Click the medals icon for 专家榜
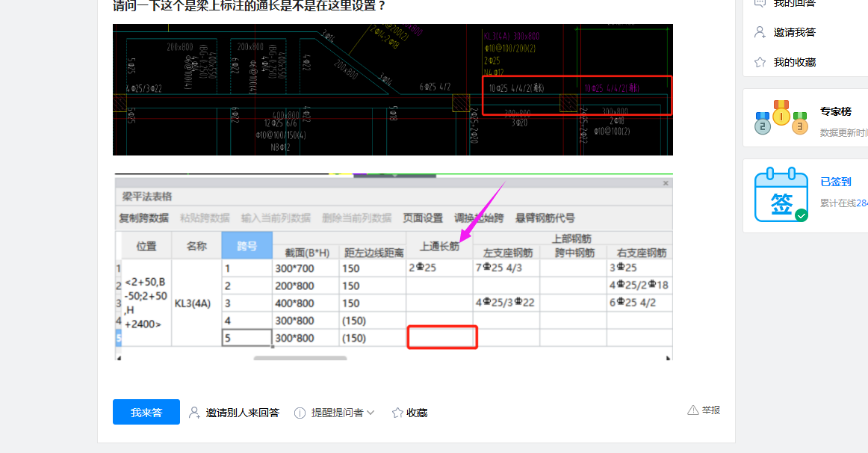The height and width of the screenshot is (453, 868). [781, 117]
